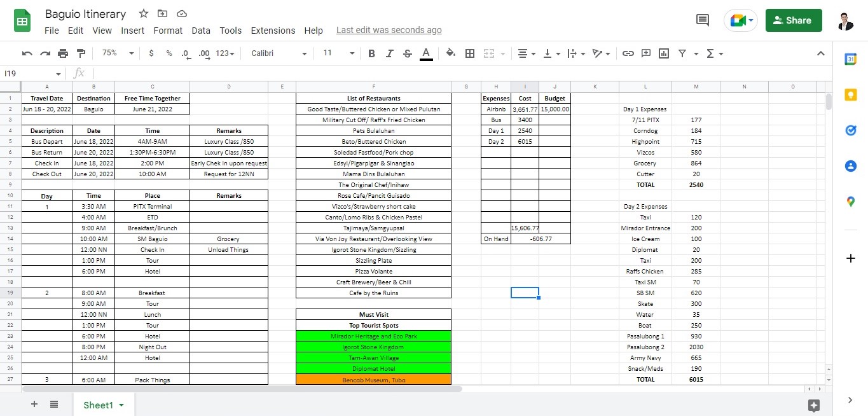
Task: Collapse toolbar with the up chevron
Action: pos(821,53)
